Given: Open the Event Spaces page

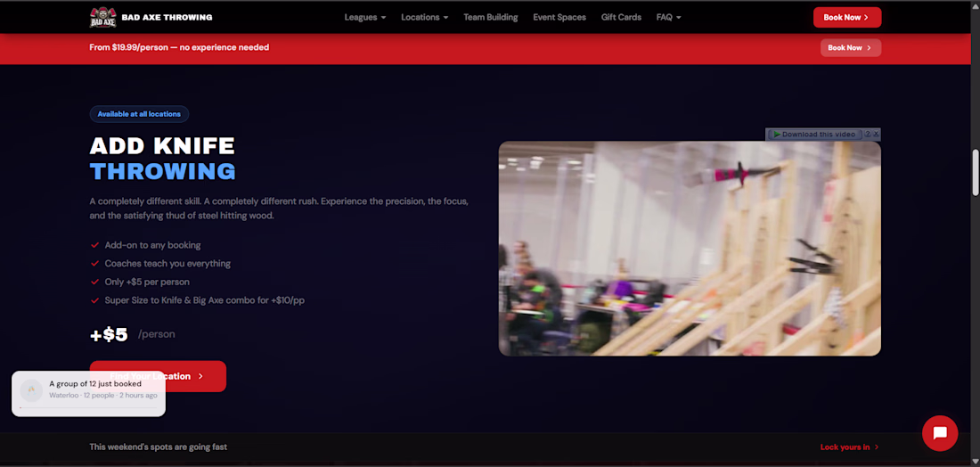Looking at the screenshot, I should click(x=559, y=18).
